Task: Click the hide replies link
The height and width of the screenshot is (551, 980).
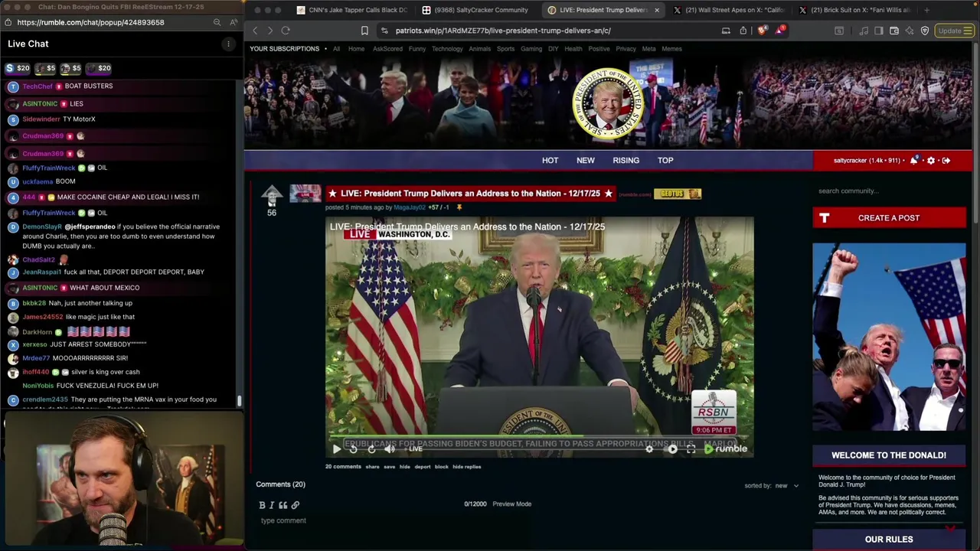Action: pos(466,467)
